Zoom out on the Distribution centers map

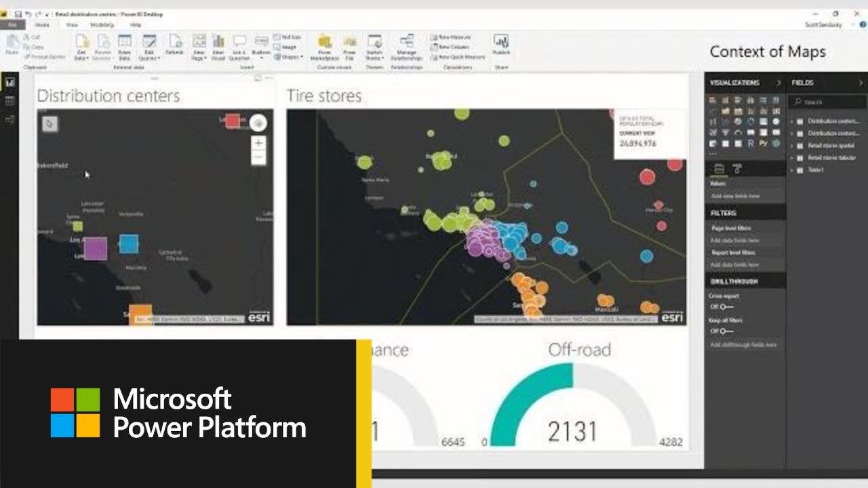point(258,158)
